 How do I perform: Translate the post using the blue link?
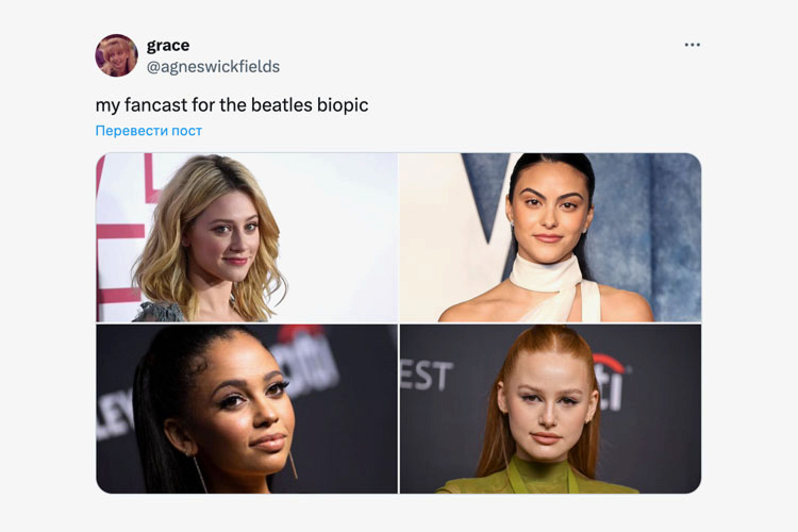point(148,131)
